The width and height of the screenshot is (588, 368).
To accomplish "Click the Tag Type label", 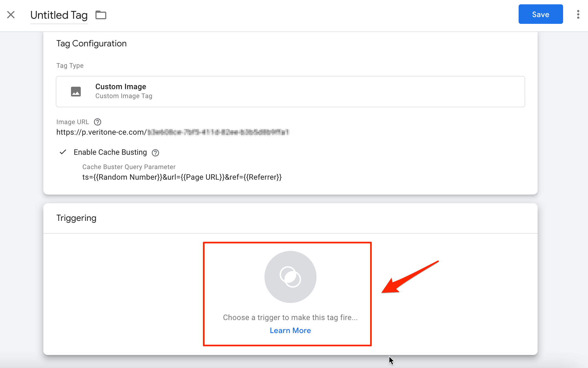I will coord(70,66).
